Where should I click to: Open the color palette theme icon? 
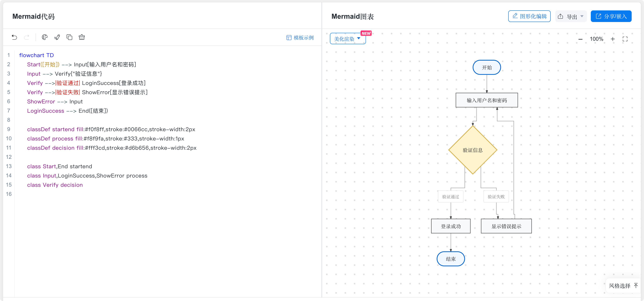[45, 37]
